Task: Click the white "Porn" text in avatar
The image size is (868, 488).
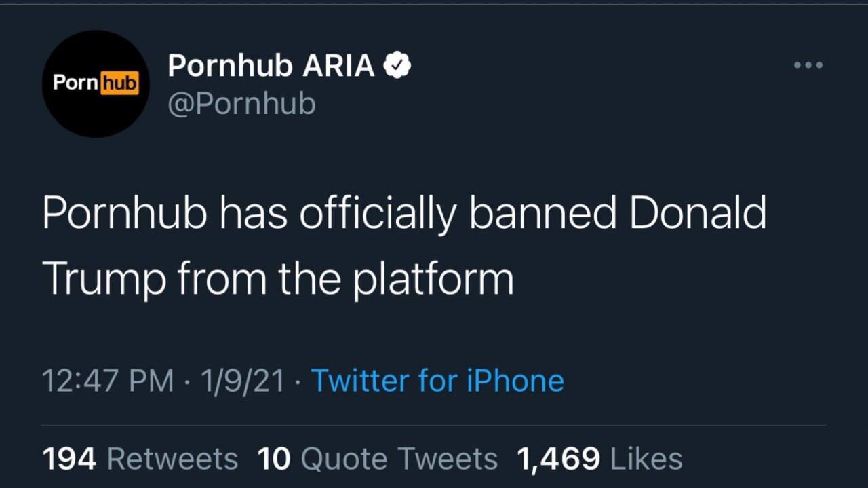Action: [75, 83]
